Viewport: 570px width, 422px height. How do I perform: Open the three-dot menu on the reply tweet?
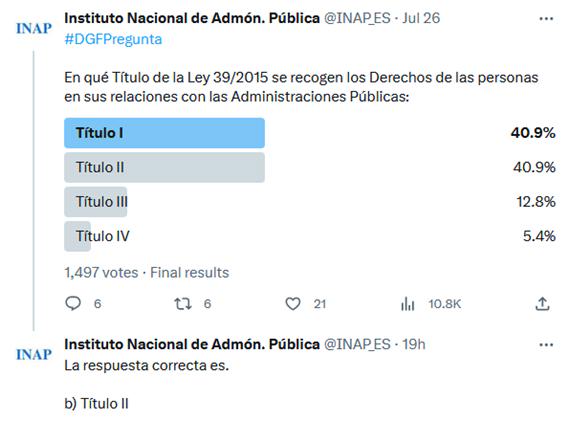pos(546,345)
